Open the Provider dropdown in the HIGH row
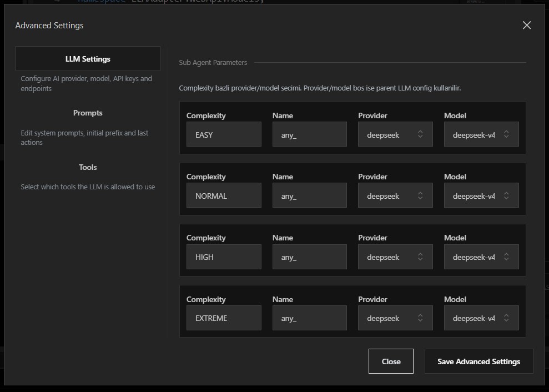The height and width of the screenshot is (392, 549). (395, 257)
